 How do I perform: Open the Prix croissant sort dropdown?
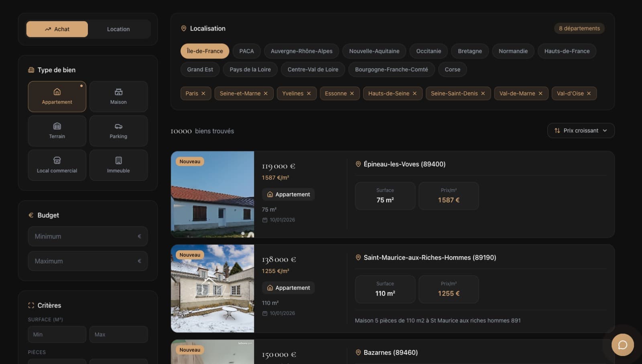581,130
